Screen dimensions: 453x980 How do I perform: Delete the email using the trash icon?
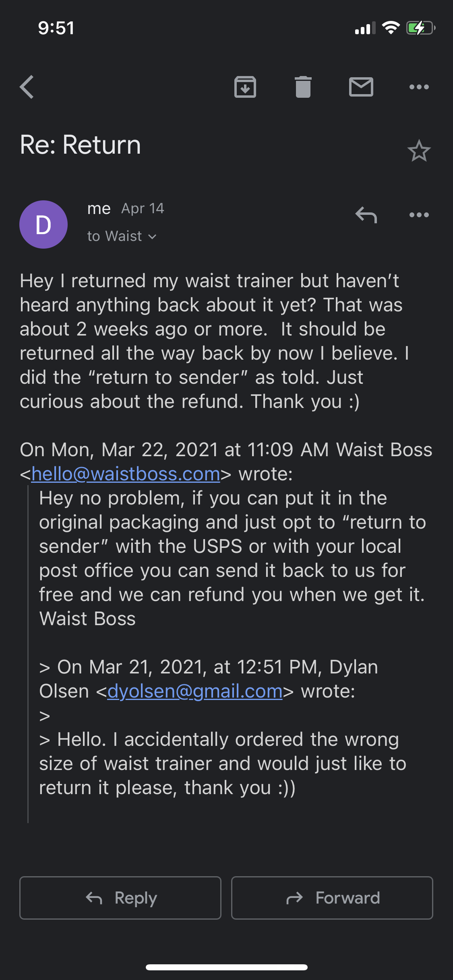click(x=303, y=87)
